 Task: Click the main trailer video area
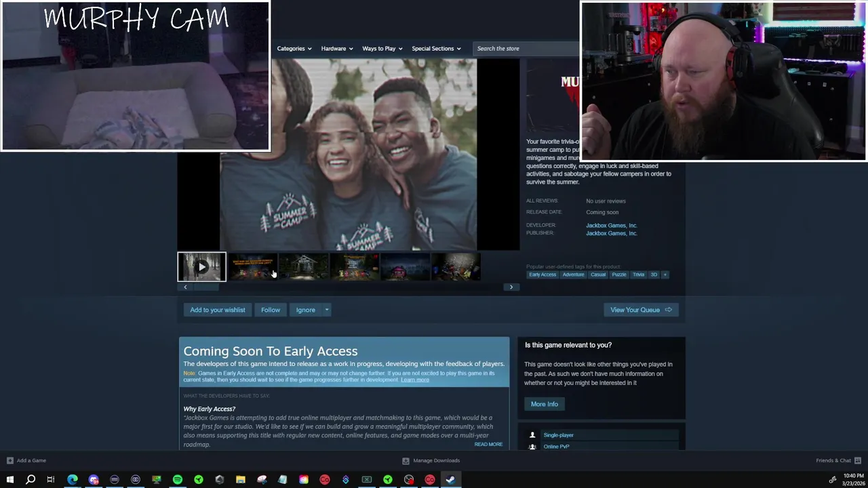(x=349, y=155)
